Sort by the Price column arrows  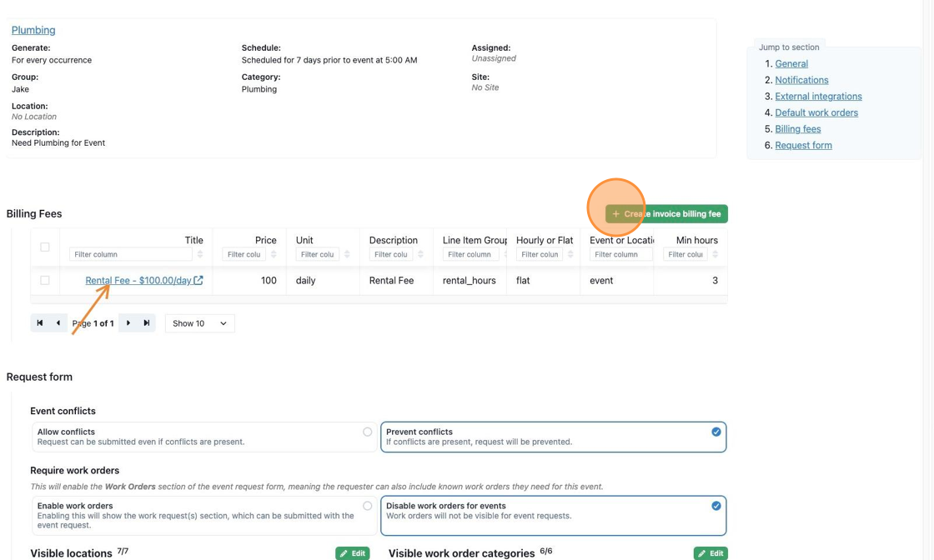274,254
